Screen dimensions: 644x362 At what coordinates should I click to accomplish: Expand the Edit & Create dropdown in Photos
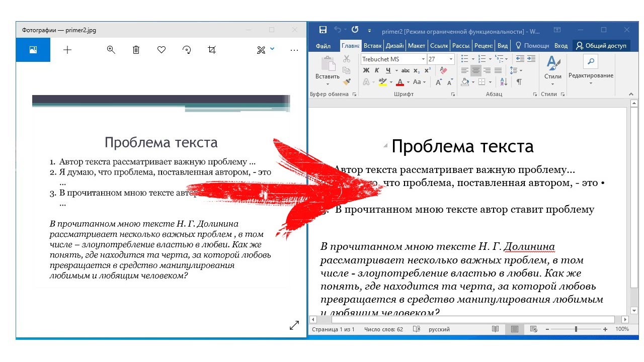[272, 49]
